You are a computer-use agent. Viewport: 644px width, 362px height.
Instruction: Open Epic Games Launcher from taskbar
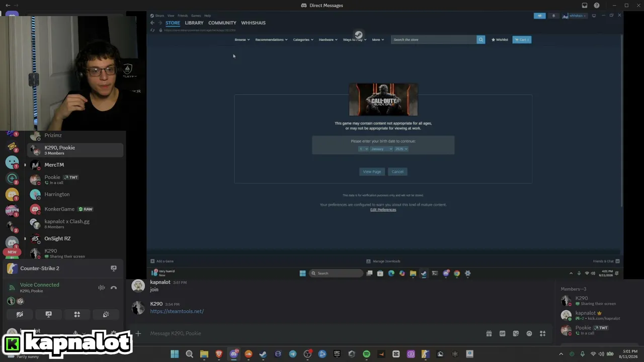(x=337, y=354)
